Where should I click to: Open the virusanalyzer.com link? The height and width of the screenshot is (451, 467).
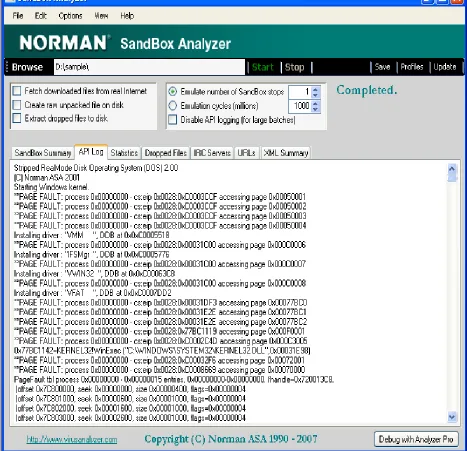click(x=72, y=440)
